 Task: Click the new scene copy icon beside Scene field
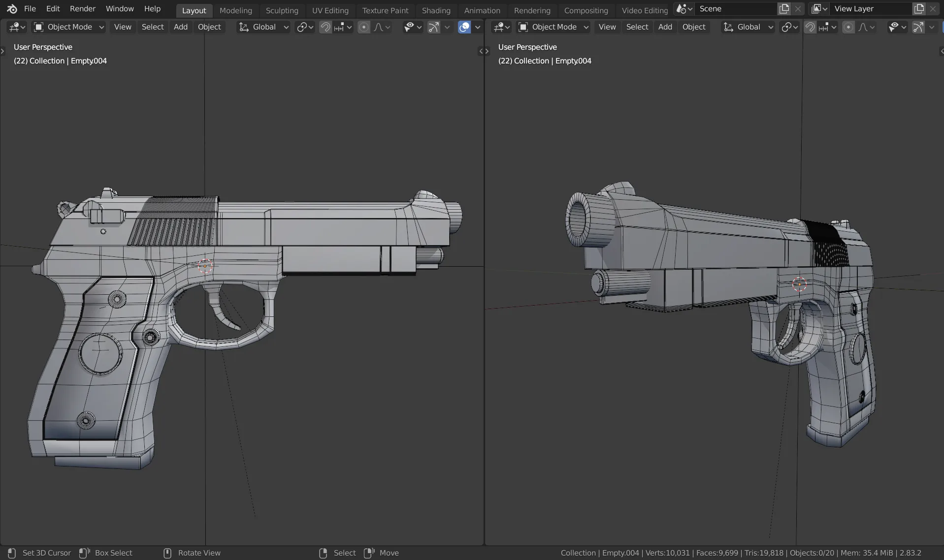coord(784,8)
